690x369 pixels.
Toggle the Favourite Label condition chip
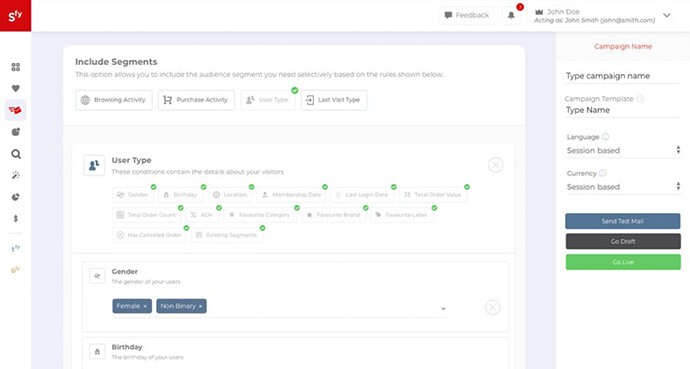pos(402,215)
